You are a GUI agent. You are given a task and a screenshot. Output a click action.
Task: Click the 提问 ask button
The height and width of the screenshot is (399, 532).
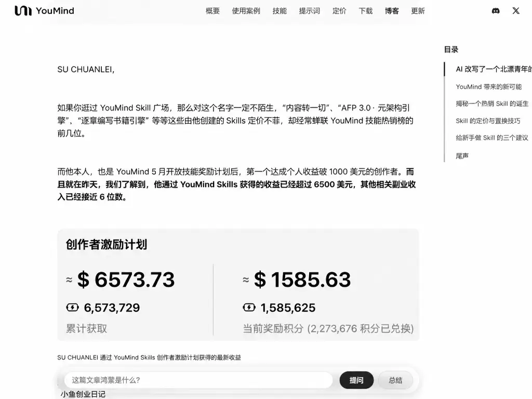tap(356, 380)
